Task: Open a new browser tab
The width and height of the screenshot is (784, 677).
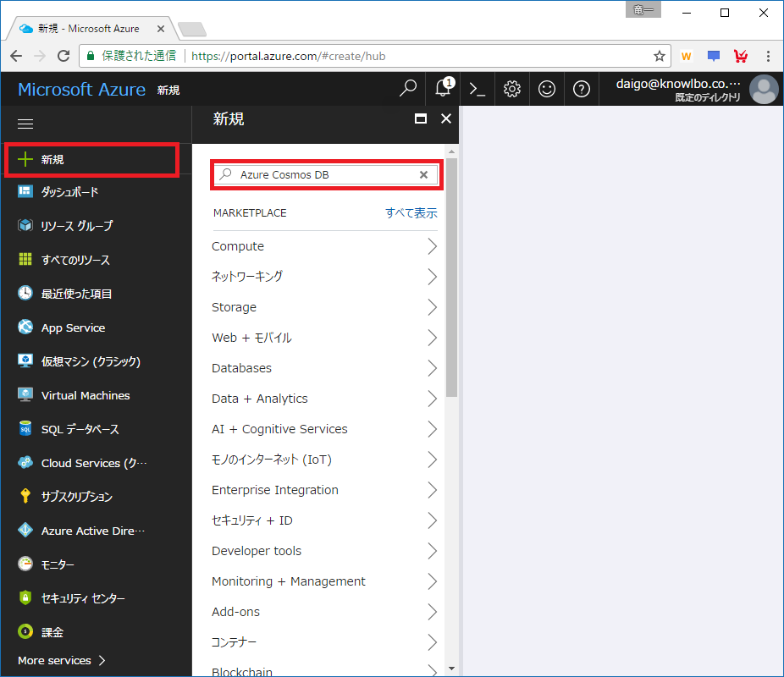Action: click(x=192, y=30)
